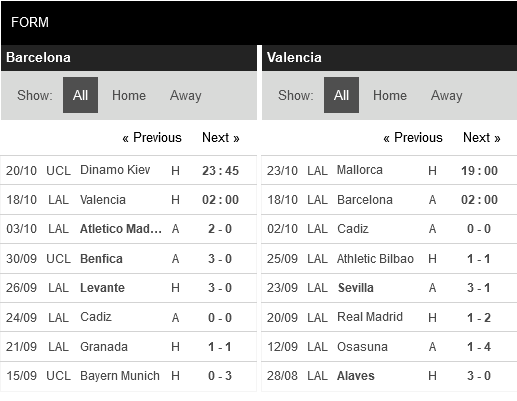Show Valencia Away matches only
Image resolution: width=517 pixels, height=401 pixels.
click(446, 95)
